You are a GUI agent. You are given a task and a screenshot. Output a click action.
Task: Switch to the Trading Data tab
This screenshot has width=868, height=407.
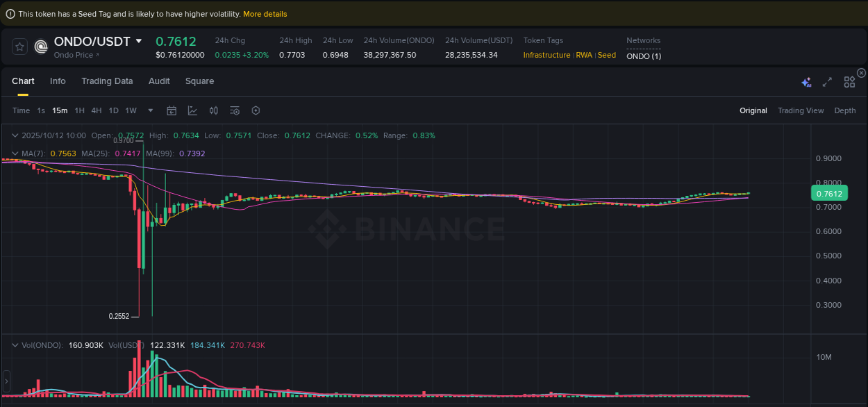click(107, 81)
